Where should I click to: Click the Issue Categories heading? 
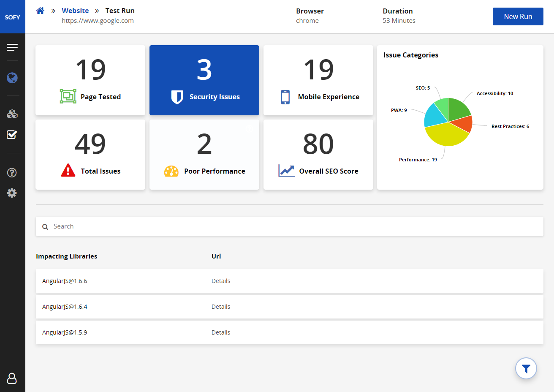tap(411, 55)
